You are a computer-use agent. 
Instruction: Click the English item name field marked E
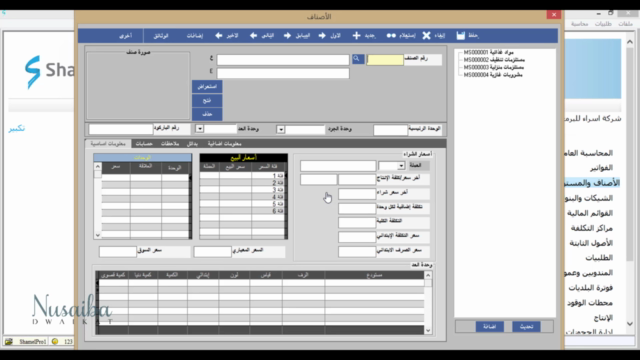click(283, 73)
